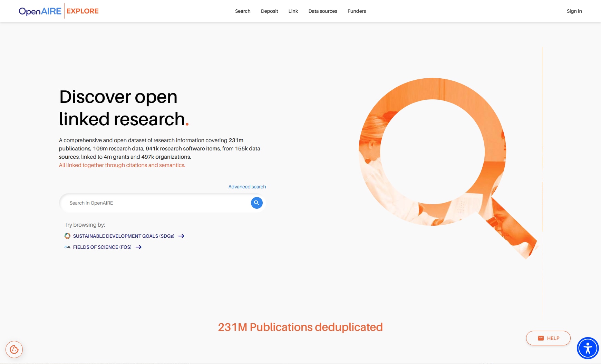Screen dimensions: 601x364
Task: Browse by Sustainable Development Goals (SDGs)
Action: [124, 236]
